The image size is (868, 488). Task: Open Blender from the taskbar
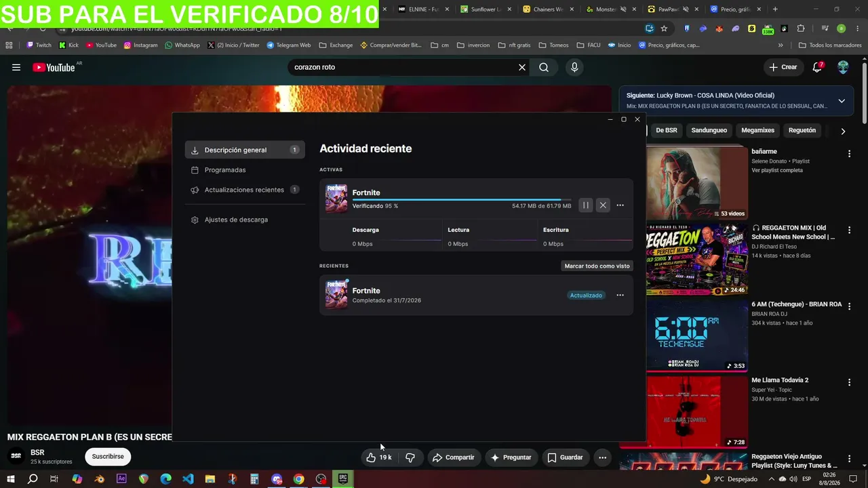click(100, 479)
